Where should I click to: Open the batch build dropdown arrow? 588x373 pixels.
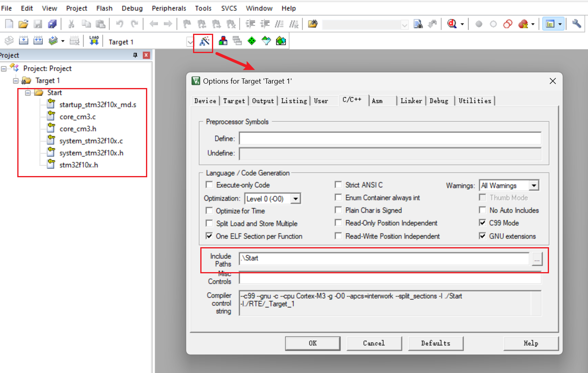[63, 41]
